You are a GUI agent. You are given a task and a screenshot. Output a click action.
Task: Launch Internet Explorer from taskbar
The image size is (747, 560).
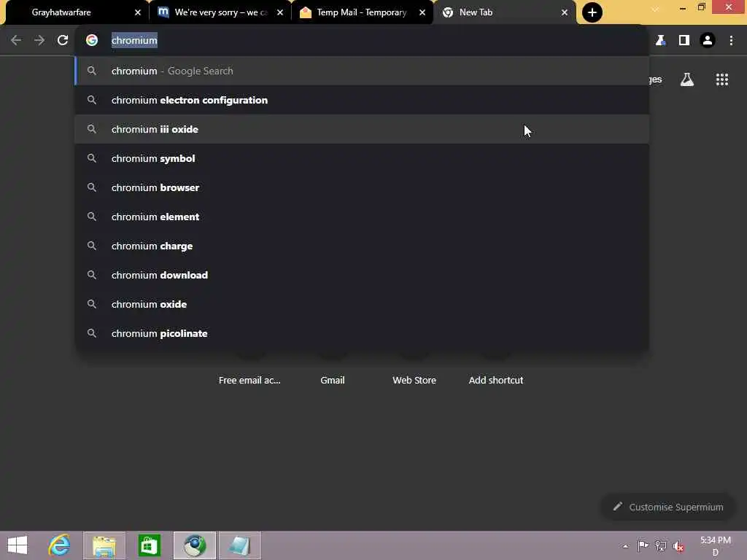[x=60, y=545]
